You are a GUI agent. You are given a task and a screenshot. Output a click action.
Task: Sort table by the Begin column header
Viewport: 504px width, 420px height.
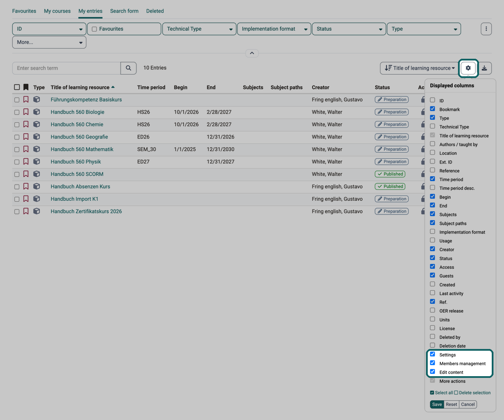click(181, 87)
